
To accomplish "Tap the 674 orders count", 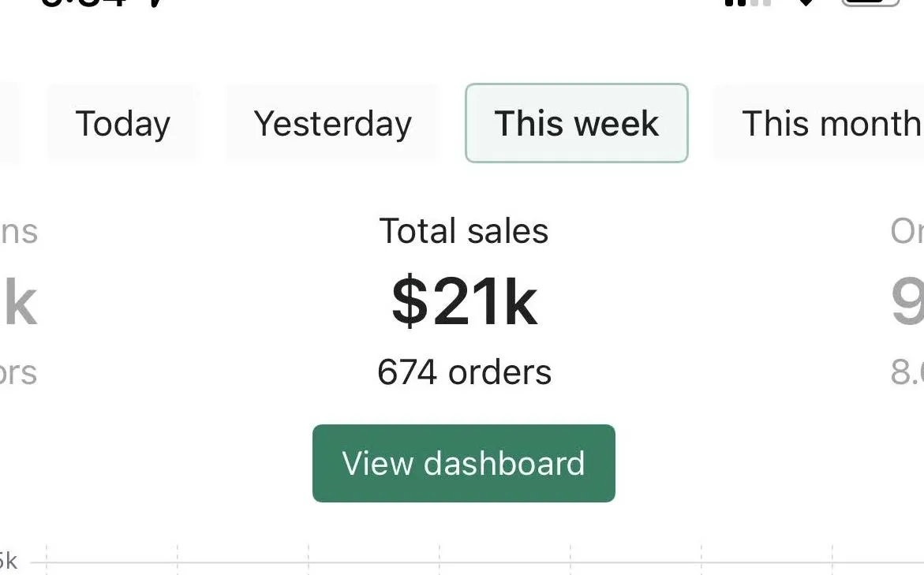I will coord(464,372).
